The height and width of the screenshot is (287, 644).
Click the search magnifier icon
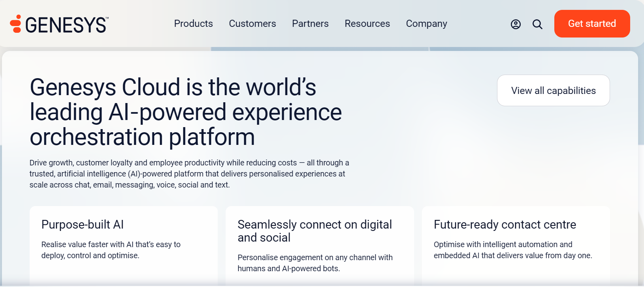coord(537,24)
